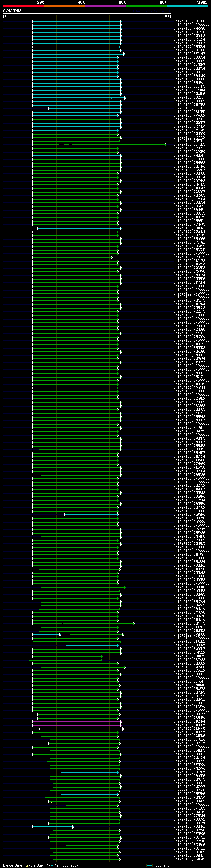211x868 pixels.
Task: Select the UniRef100_B8N234 entry
Action: pyautogui.click(x=190, y=562)
